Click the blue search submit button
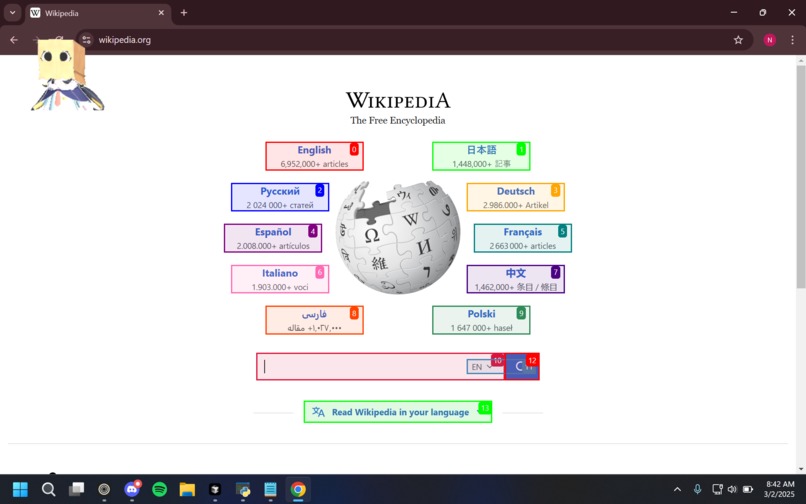 click(522, 367)
